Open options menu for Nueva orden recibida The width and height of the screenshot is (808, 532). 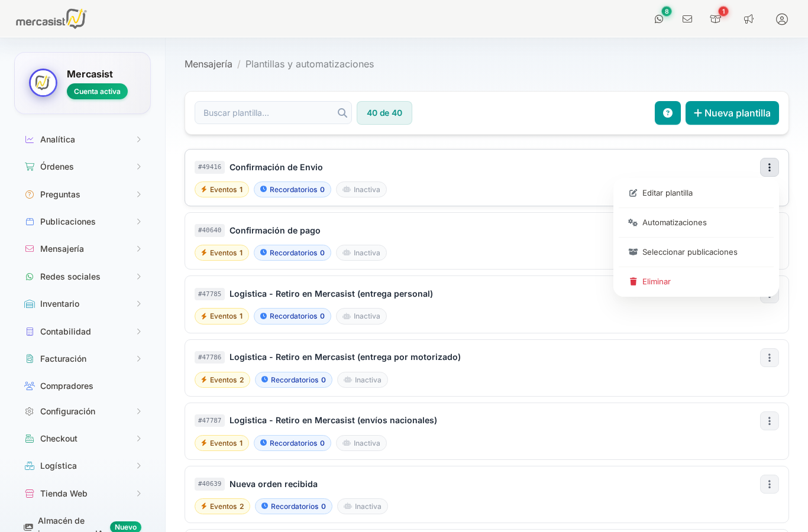point(769,484)
